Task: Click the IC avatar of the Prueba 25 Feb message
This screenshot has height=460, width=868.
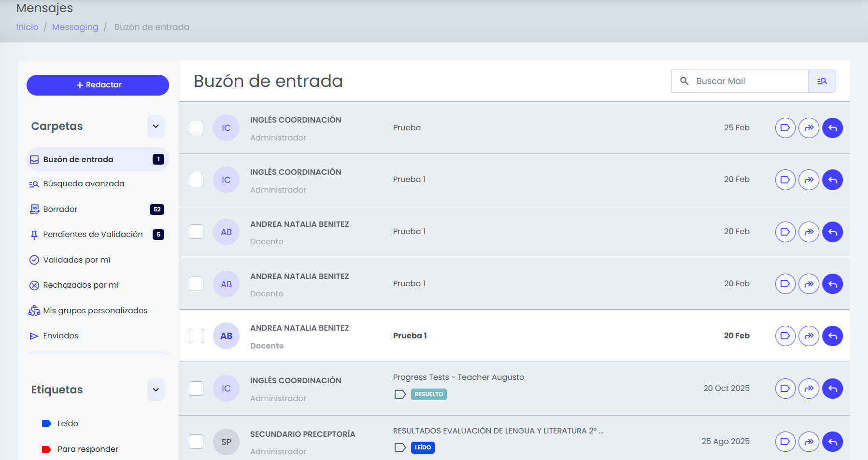Action: point(226,128)
